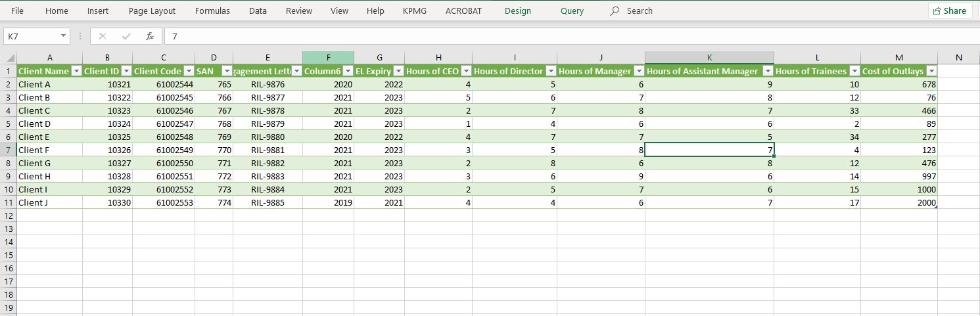980x316 pixels.
Task: Click the Client ID cell 10329
Action: point(108,189)
